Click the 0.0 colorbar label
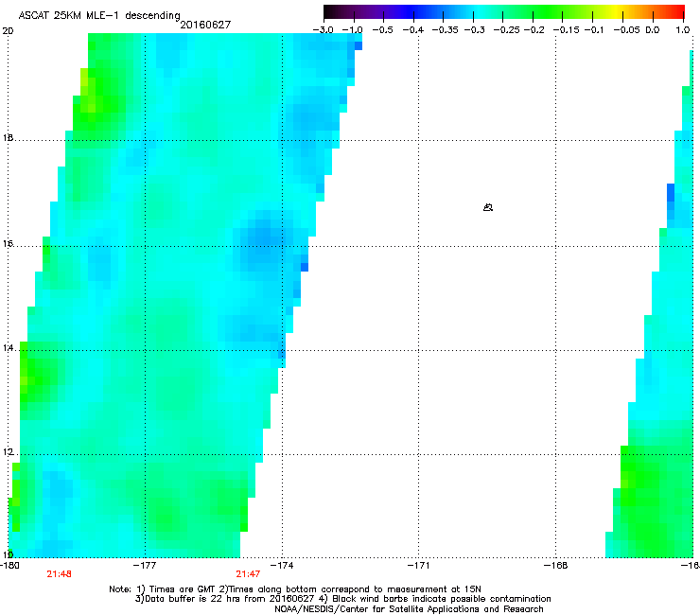Viewport: 700px width, 615px height. (x=653, y=30)
